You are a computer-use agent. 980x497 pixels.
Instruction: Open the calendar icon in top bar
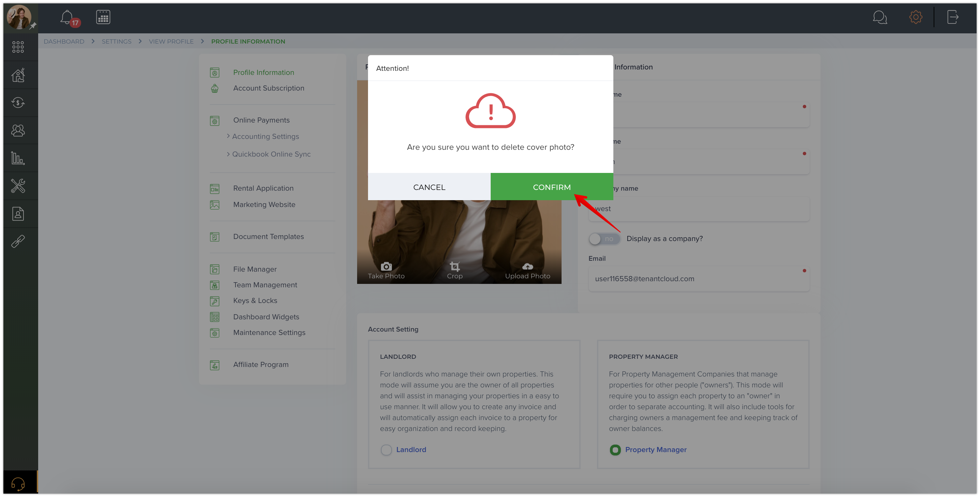pos(103,17)
